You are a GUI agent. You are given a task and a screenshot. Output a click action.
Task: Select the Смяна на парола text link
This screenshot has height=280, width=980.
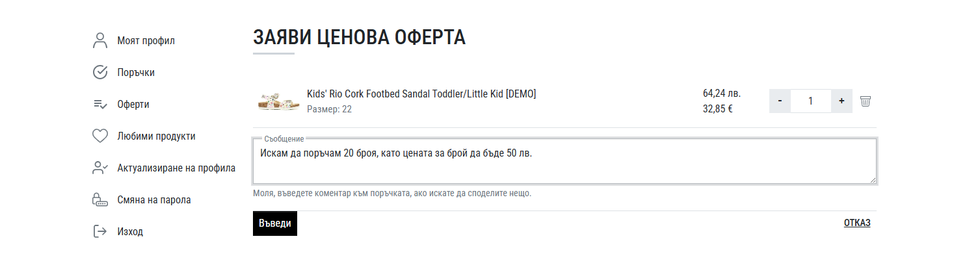[x=154, y=199]
